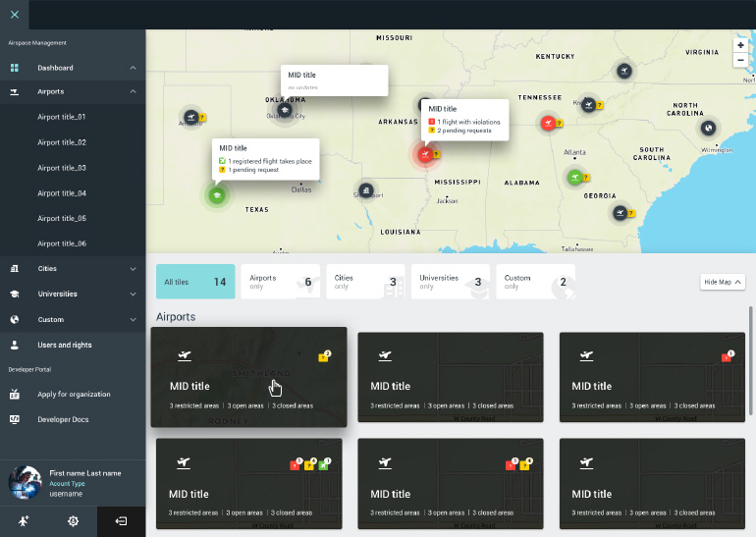Click the Universities graduation cap icon
The image size is (756, 537).
15,295
